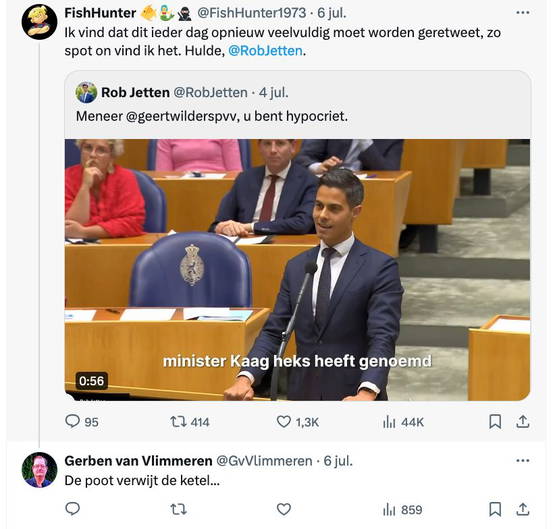The height and width of the screenshot is (529, 555).
Task: Reply to Gerben van Vlimmeren's comment
Action: (73, 509)
